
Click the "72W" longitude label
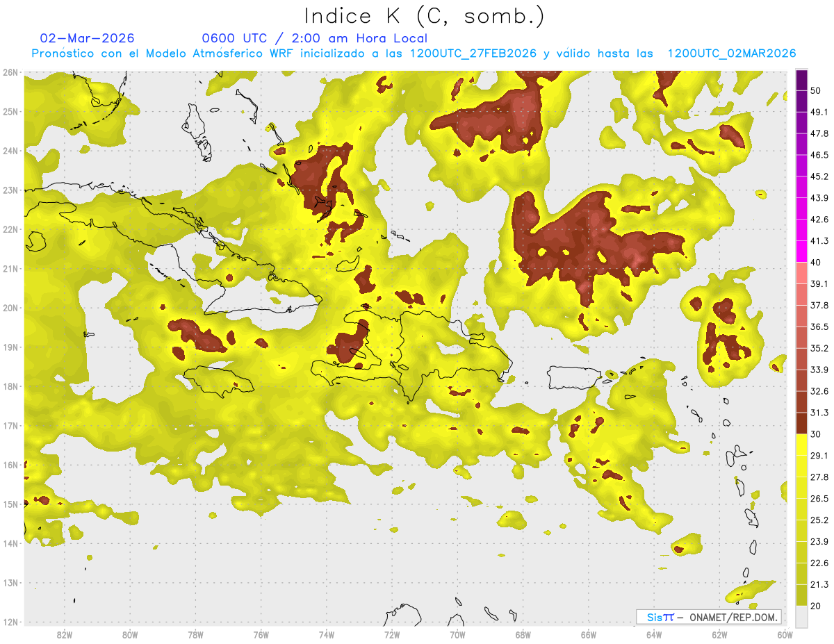click(392, 635)
